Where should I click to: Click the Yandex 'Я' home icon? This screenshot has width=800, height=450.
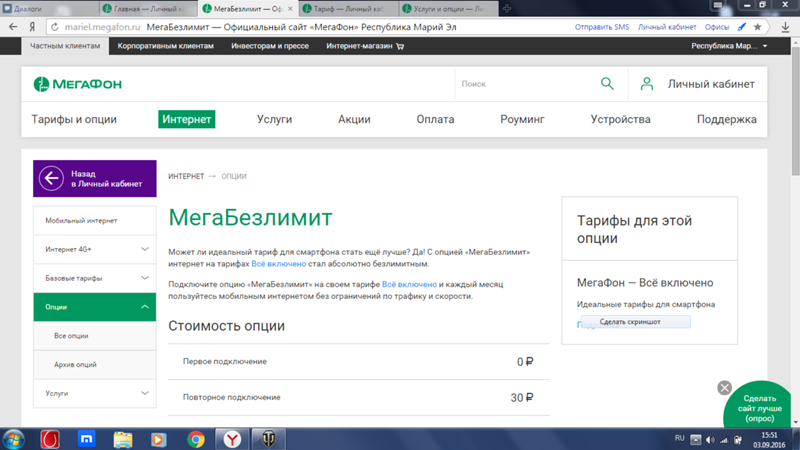coord(32,27)
